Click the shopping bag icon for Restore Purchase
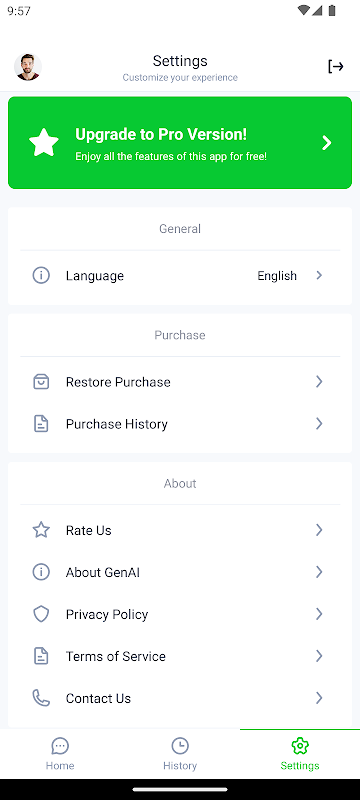Screen dimensions: 360x800 point(41,382)
